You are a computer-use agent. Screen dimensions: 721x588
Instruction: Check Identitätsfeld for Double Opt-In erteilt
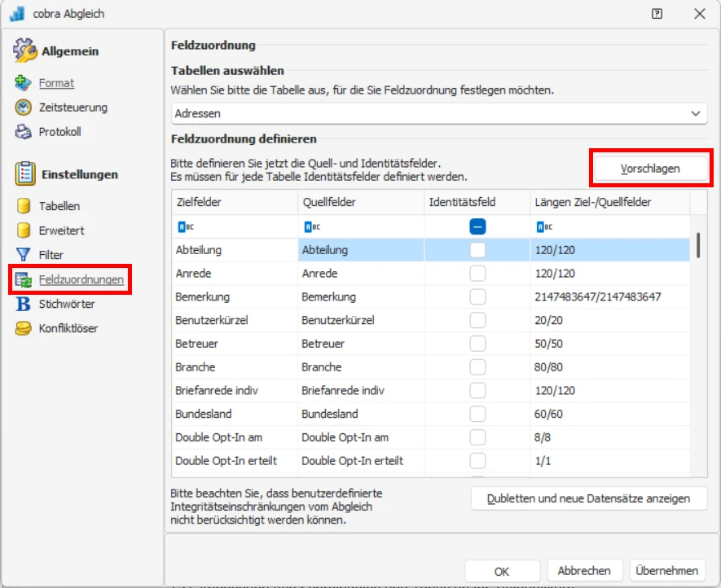click(x=477, y=461)
